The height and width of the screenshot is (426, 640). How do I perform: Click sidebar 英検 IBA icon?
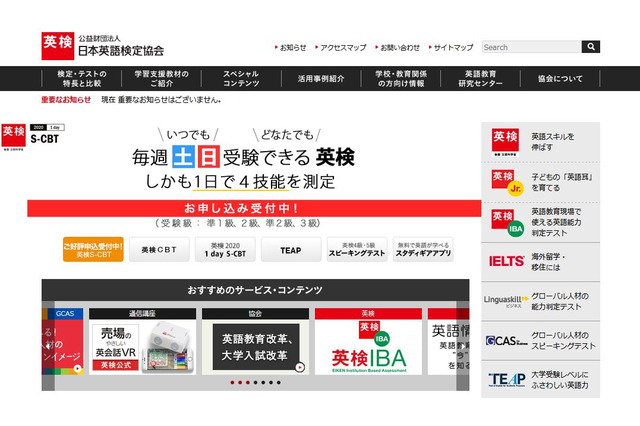pos(507,223)
